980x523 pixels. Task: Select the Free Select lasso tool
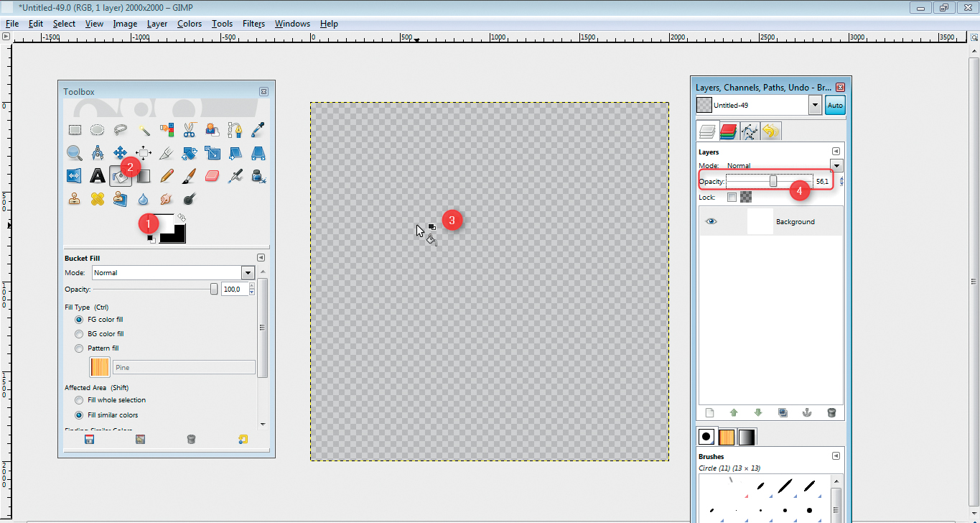pyautogui.click(x=121, y=130)
